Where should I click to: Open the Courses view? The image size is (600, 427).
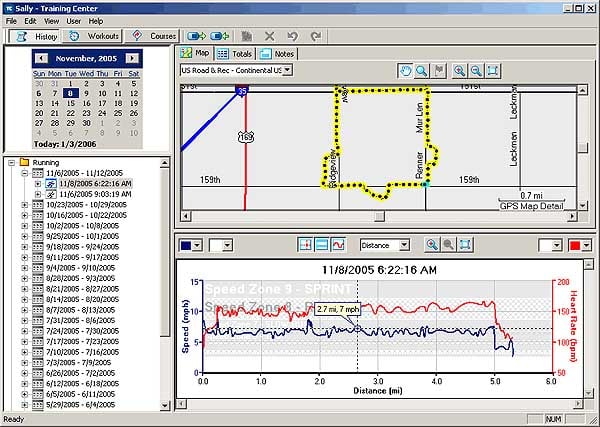point(152,36)
